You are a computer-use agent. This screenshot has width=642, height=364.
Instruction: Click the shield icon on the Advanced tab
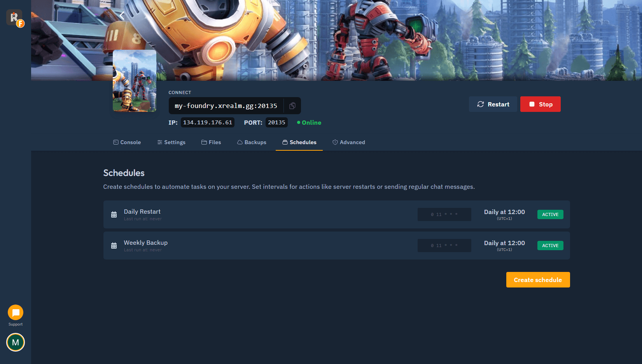(335, 142)
